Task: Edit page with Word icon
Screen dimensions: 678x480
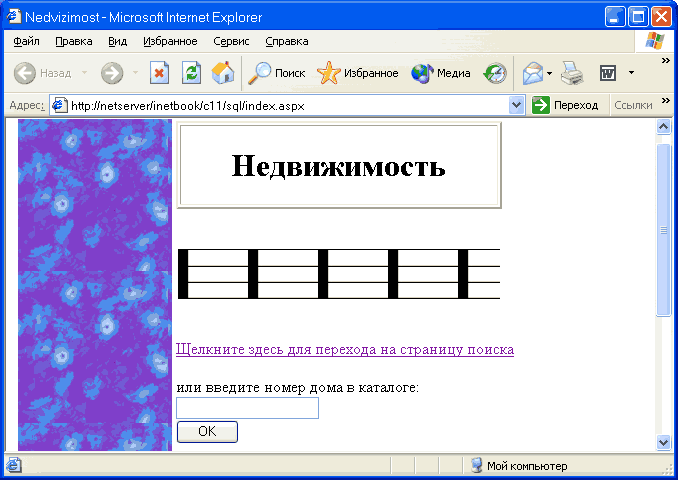Action: point(608,73)
